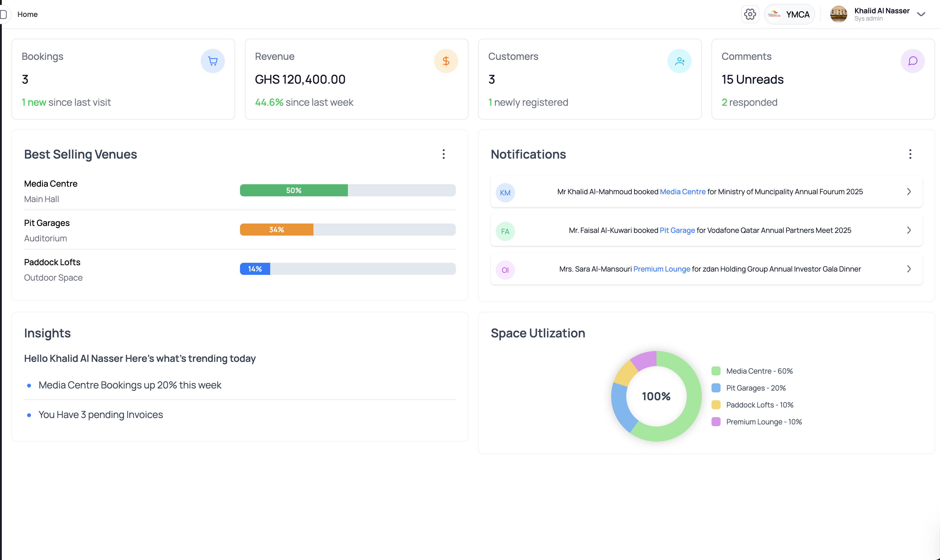
Task: Follow the Premium Lounge notification link
Action: tap(661, 269)
